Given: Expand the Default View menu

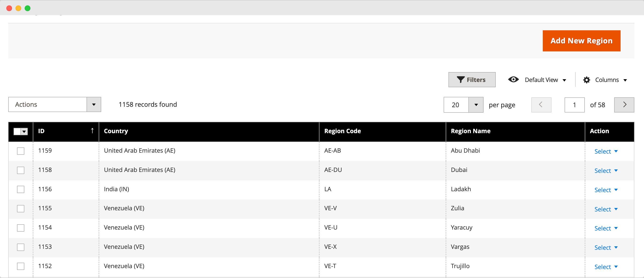Looking at the screenshot, I should pyautogui.click(x=545, y=80).
